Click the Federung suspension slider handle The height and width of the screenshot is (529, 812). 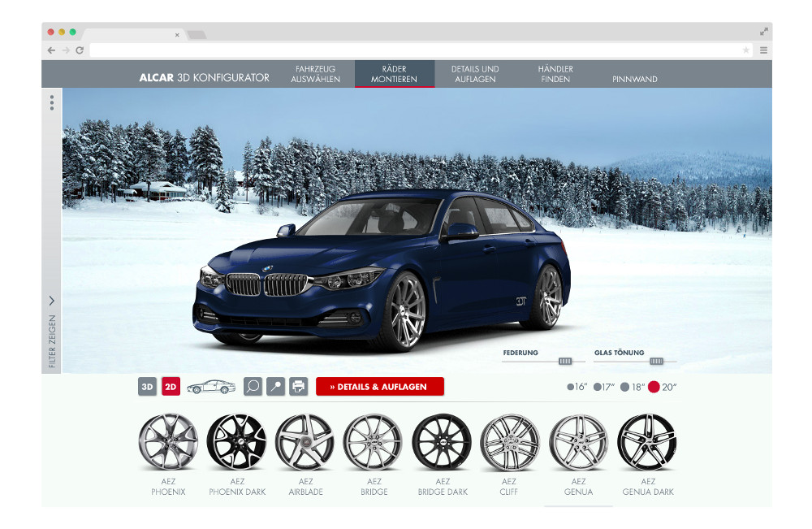click(565, 361)
